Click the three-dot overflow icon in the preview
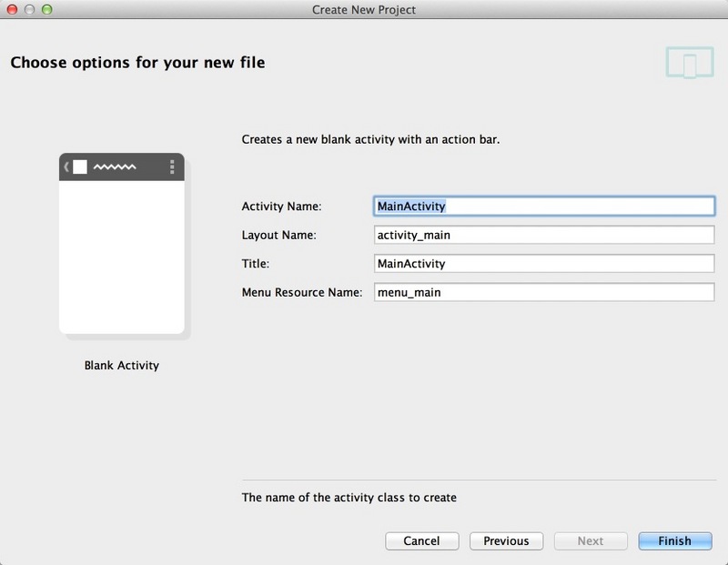Screen dimensions: 728x565 172,166
